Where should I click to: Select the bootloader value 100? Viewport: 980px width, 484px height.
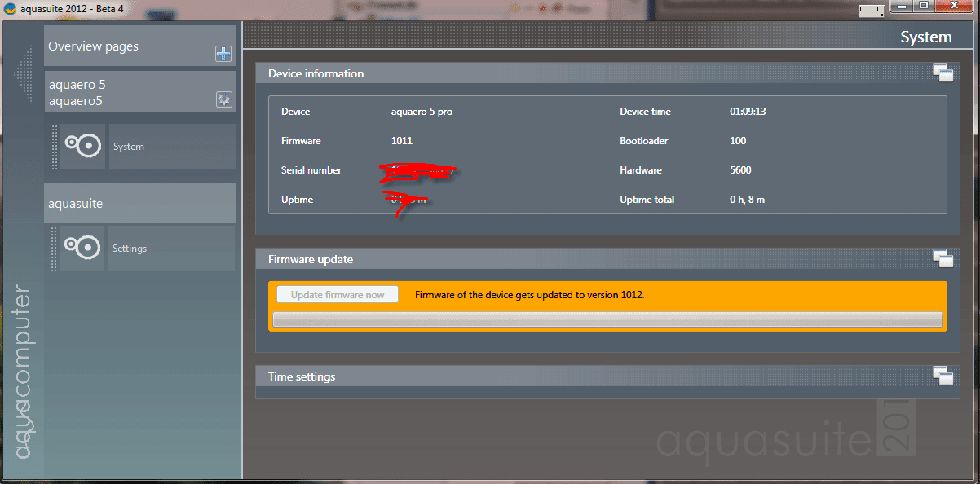[x=738, y=141]
